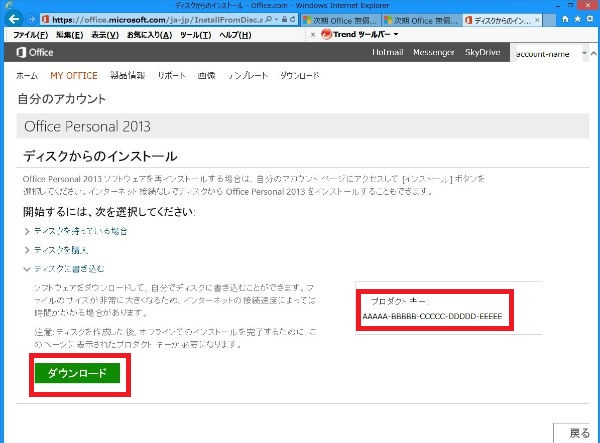Viewport: 600px width, 443px height.
Task: Click the refresh icon in address bar
Action: 293,19
